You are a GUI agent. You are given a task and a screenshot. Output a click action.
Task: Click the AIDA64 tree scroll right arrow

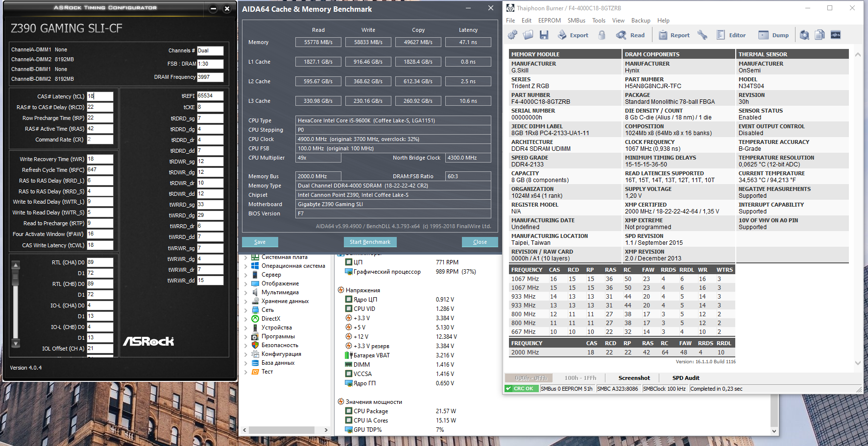[x=326, y=430]
